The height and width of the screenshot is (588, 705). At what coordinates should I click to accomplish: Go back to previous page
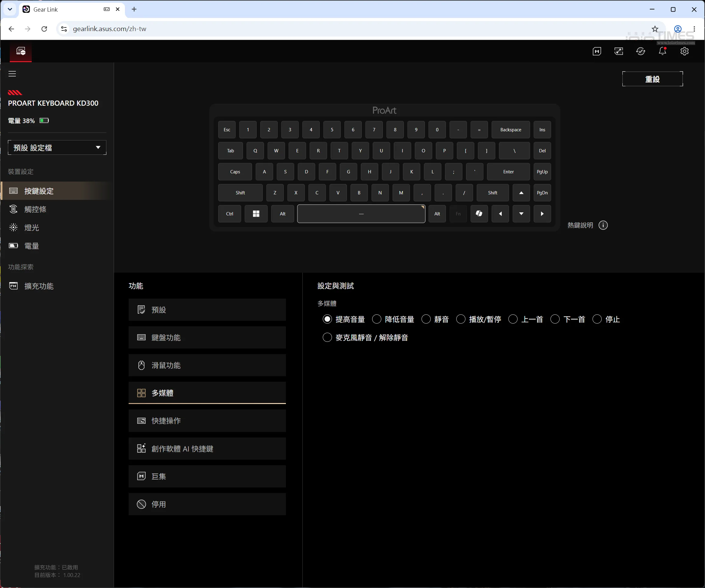pos(11,29)
